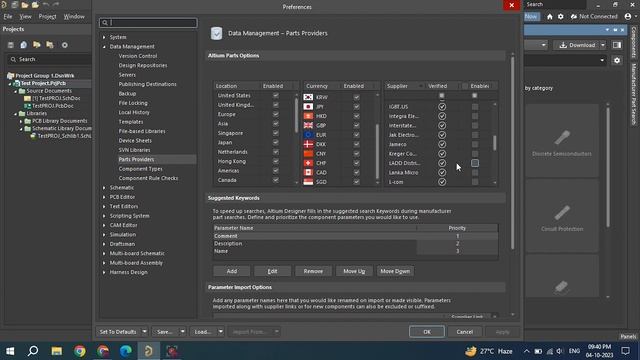Screen dimensions: 640x360
Task: Open Set To Defaults dropdown arrow
Action: 144,331
